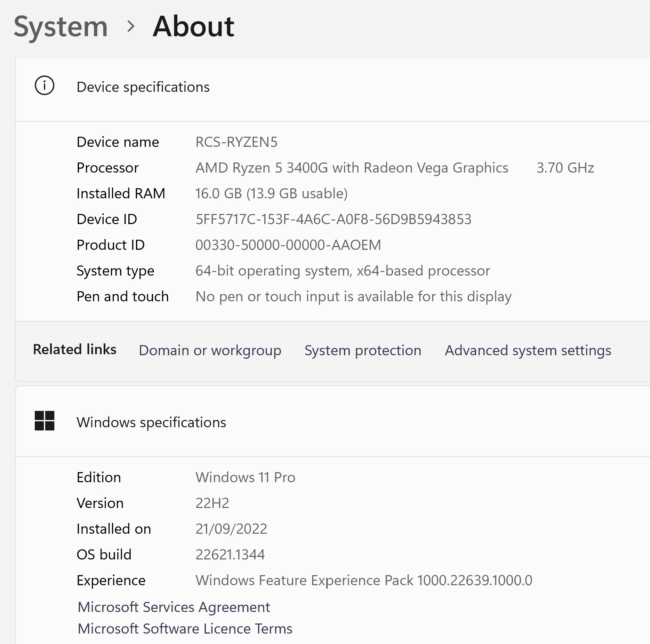Click the Related links label
650x644 pixels.
(74, 349)
